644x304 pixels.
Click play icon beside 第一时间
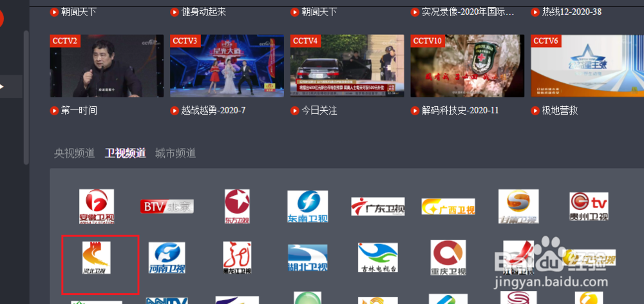point(54,111)
